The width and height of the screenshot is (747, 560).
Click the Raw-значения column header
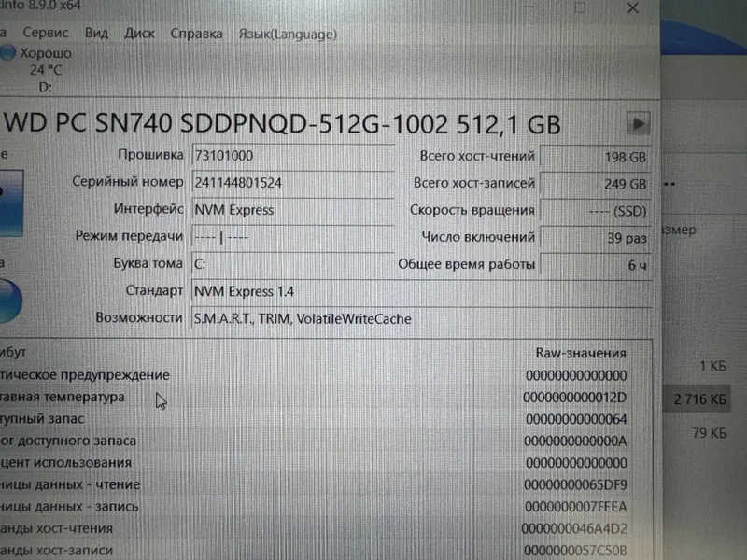pos(580,353)
